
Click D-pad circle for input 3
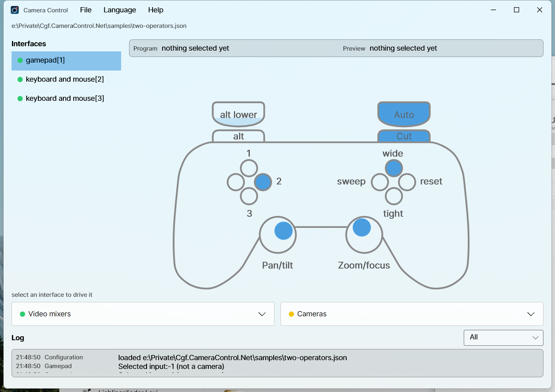[x=249, y=196]
